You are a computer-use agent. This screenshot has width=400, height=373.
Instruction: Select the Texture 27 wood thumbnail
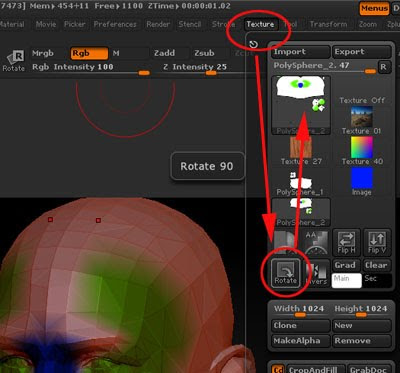[x=301, y=151]
